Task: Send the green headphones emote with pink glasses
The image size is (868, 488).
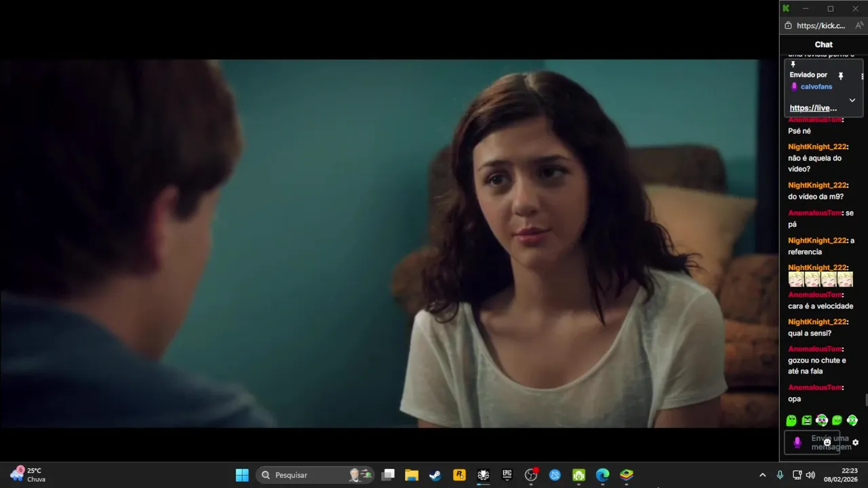Action: tap(822, 421)
